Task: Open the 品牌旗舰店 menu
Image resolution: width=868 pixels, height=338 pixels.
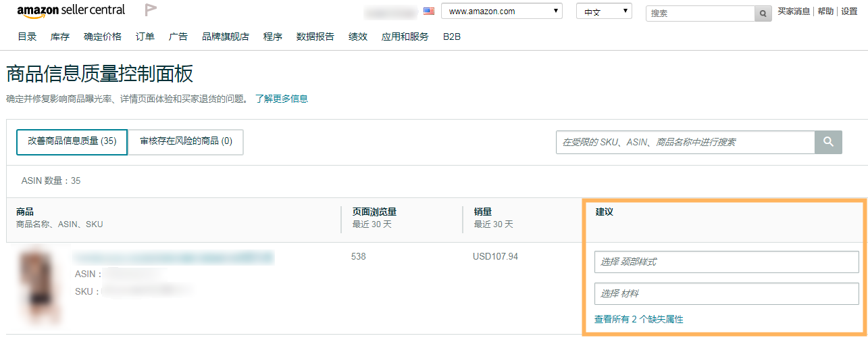Action: tap(226, 37)
